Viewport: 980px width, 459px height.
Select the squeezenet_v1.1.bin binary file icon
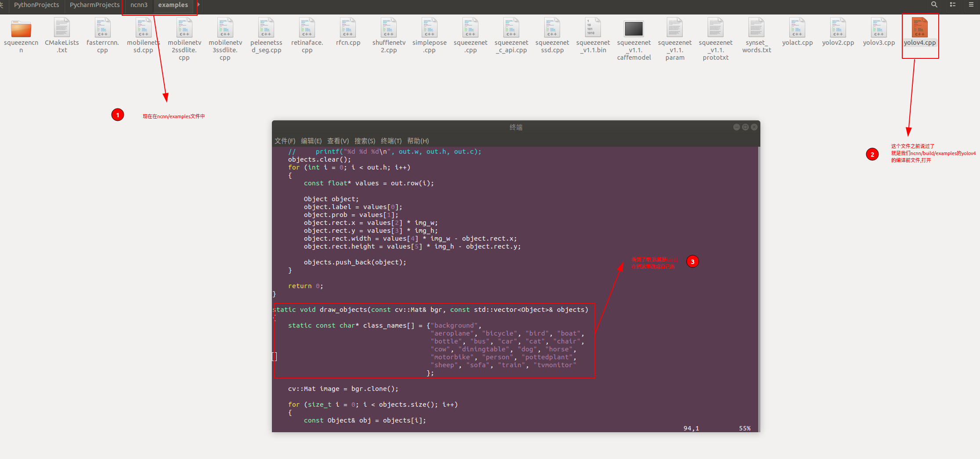(x=593, y=28)
